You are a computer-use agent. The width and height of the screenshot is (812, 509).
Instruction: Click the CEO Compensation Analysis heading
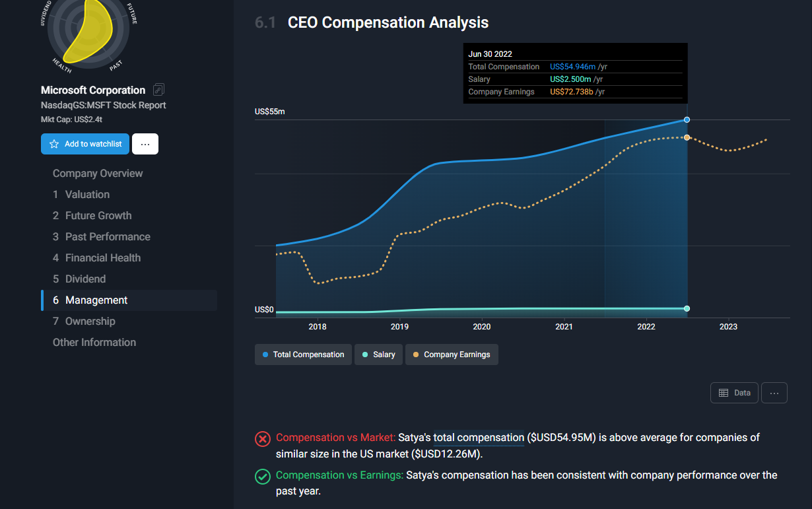click(388, 22)
